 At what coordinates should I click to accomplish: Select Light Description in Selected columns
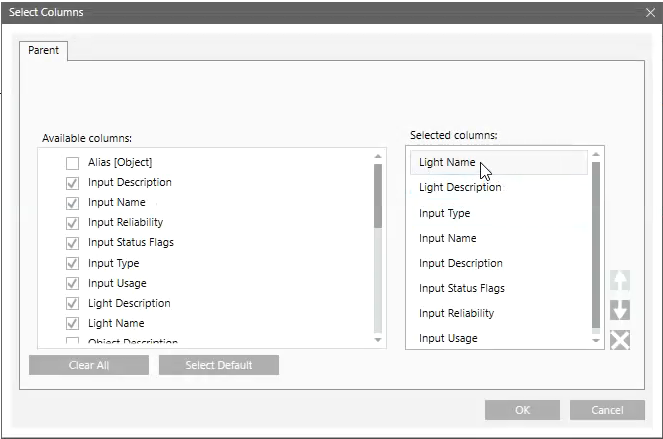pos(460,187)
